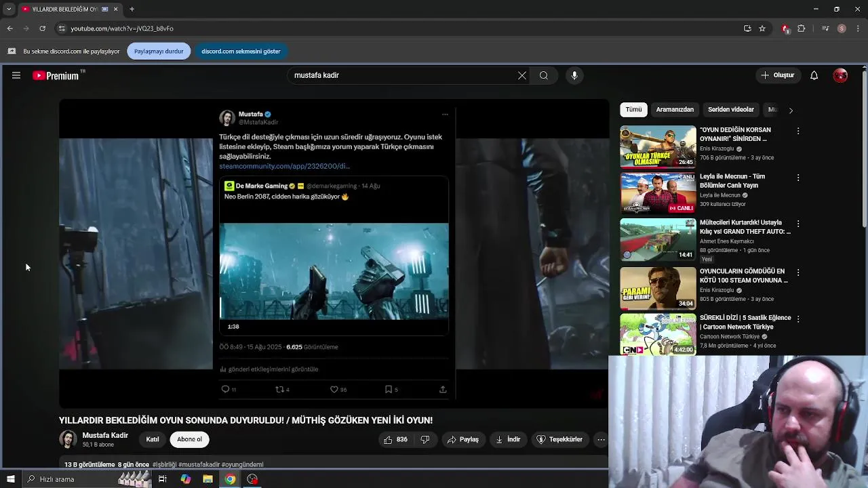Open the YouTube hamburger guide menu
This screenshot has width=868, height=488.
click(16, 75)
